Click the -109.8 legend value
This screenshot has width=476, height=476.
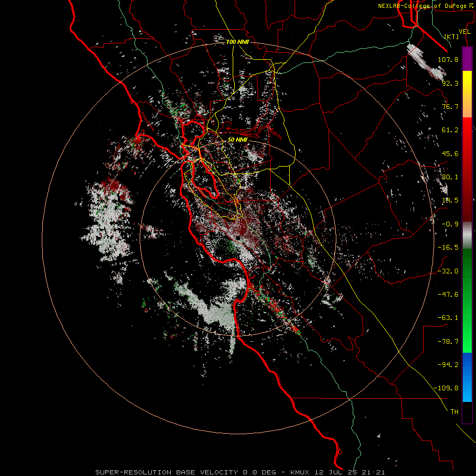click(x=446, y=388)
